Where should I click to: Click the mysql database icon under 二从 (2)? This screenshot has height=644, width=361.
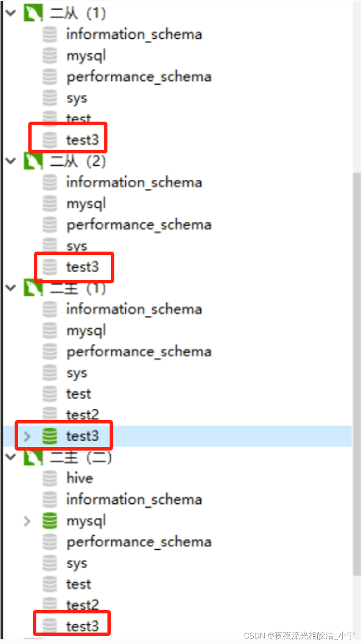tap(50, 203)
